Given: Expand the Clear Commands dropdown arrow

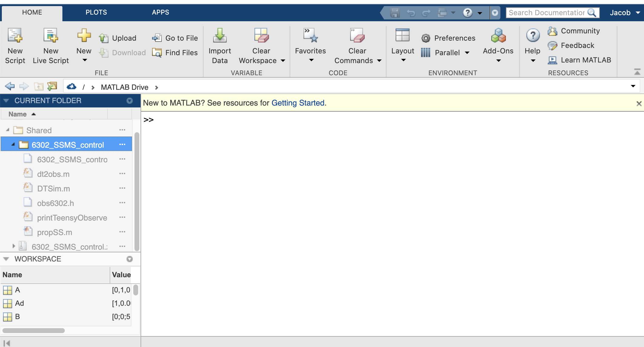Looking at the screenshot, I should [379, 61].
